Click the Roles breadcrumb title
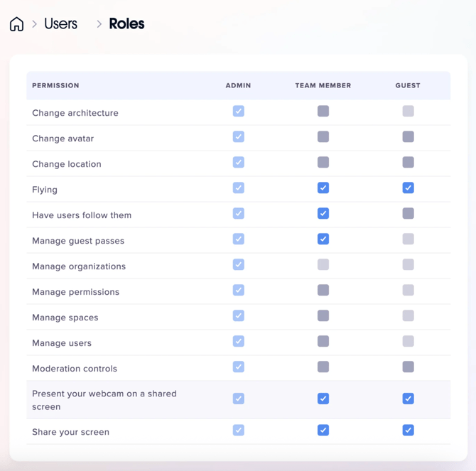The image size is (476, 471). click(126, 24)
